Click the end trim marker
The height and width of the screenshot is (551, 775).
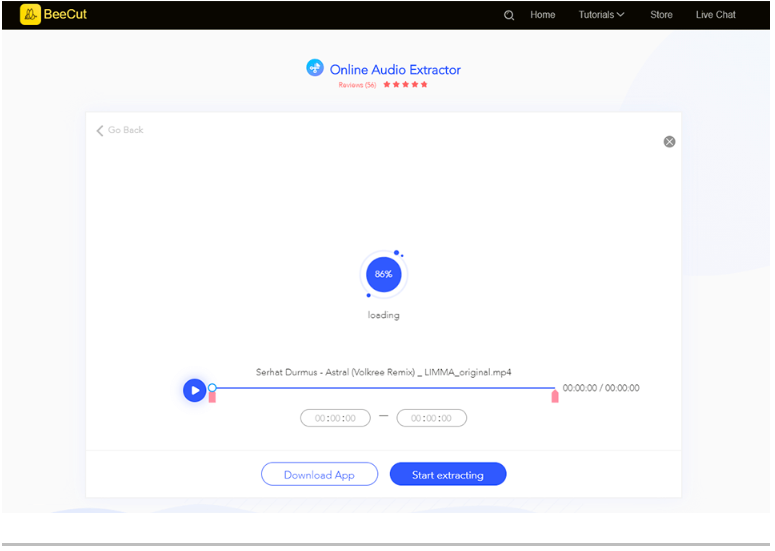tap(555, 396)
